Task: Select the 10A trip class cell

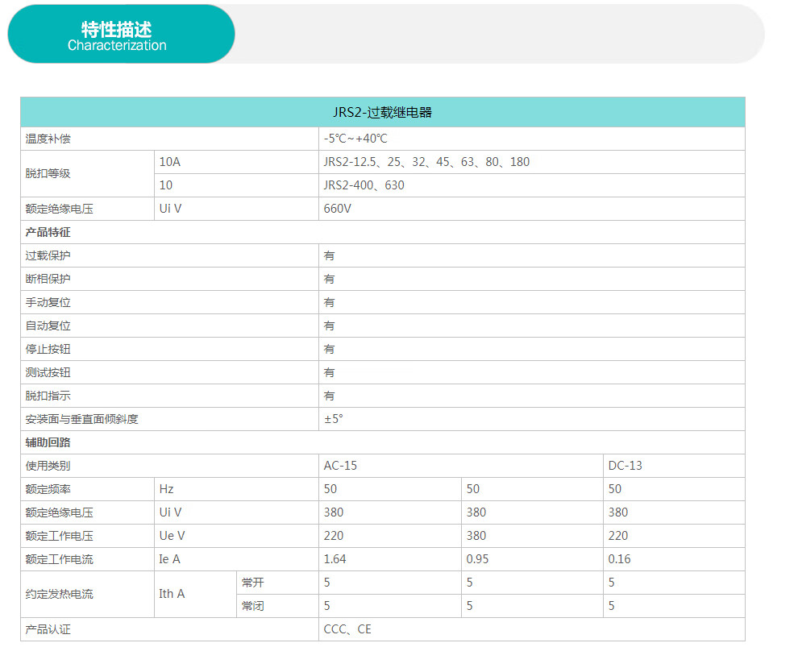Action: pos(170,162)
